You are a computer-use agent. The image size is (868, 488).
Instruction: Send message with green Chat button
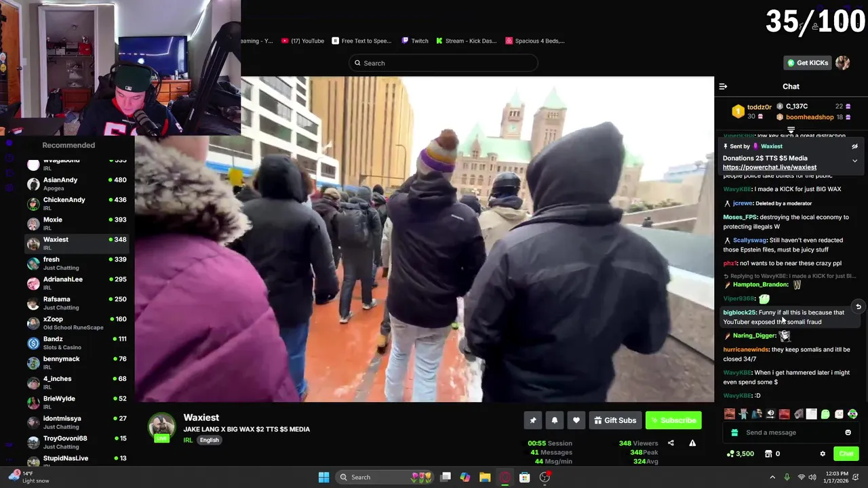click(846, 454)
